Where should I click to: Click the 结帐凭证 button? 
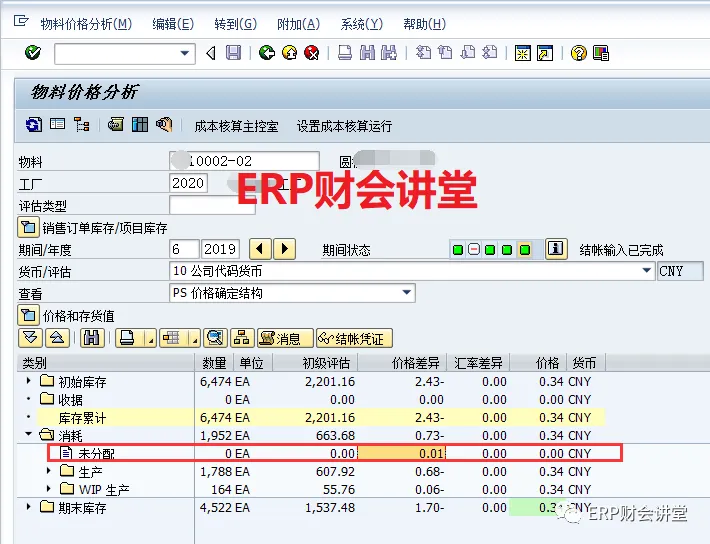coord(354,338)
